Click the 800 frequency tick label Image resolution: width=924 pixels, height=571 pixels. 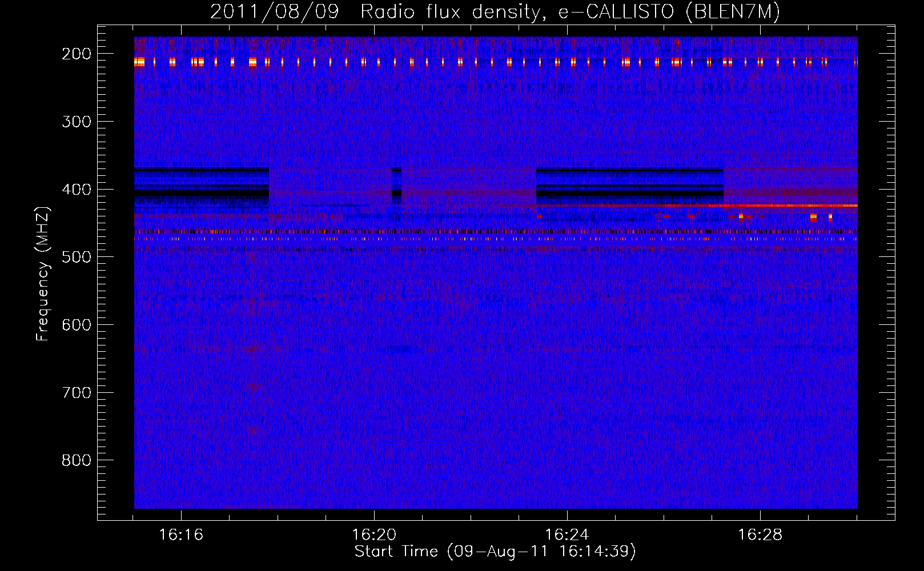pos(77,460)
